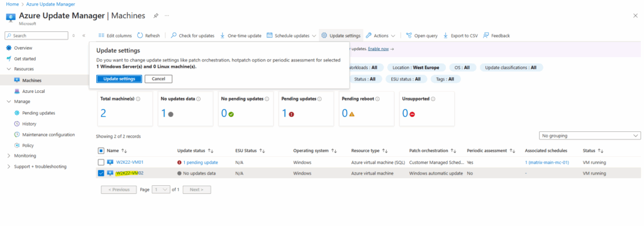Confirm with blue Update settings button
Viewport: 644px width, 226px height.
coord(119,78)
